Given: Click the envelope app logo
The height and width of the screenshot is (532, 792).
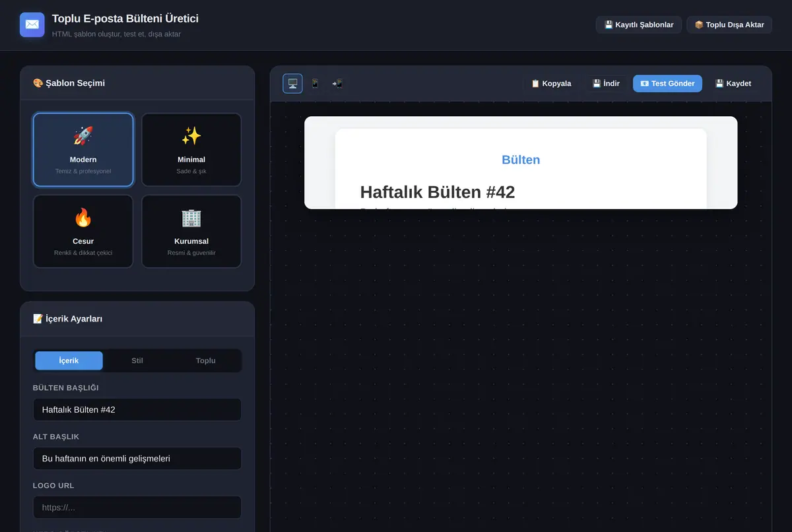Looking at the screenshot, I should (32, 24).
